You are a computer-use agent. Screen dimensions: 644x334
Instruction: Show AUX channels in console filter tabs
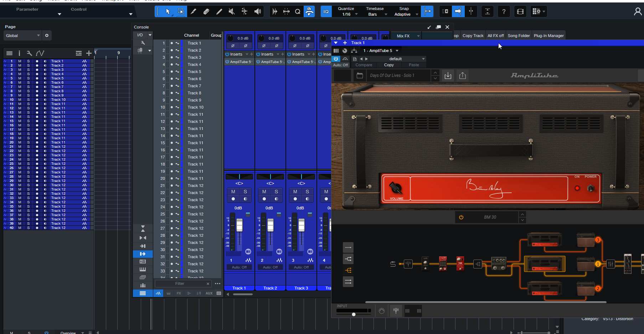(209, 293)
